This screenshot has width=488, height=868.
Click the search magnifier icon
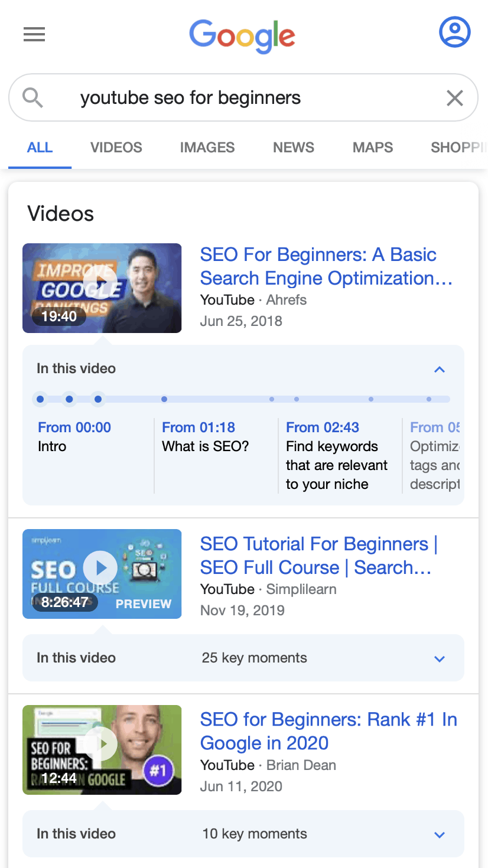tap(32, 97)
